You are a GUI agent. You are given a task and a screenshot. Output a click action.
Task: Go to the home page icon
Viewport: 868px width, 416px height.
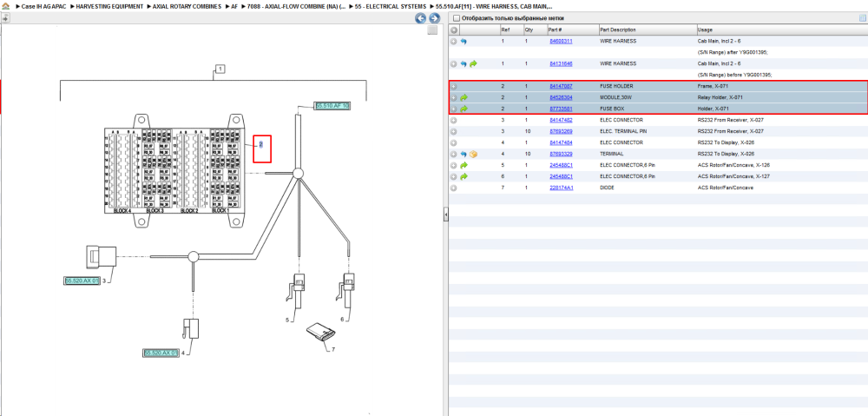coord(5,7)
